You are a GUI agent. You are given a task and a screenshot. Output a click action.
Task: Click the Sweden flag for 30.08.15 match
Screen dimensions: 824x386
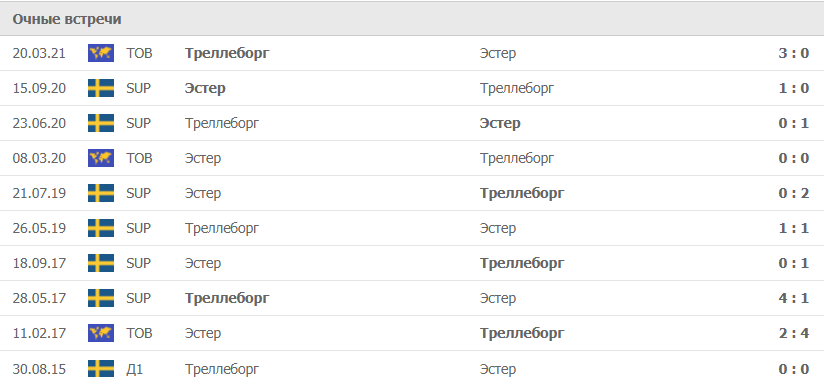point(101,369)
